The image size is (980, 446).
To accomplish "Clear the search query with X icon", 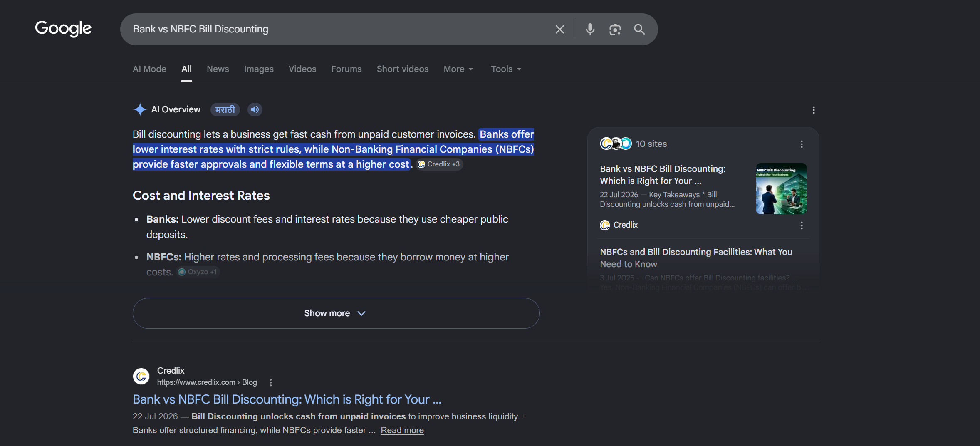I will [x=559, y=29].
